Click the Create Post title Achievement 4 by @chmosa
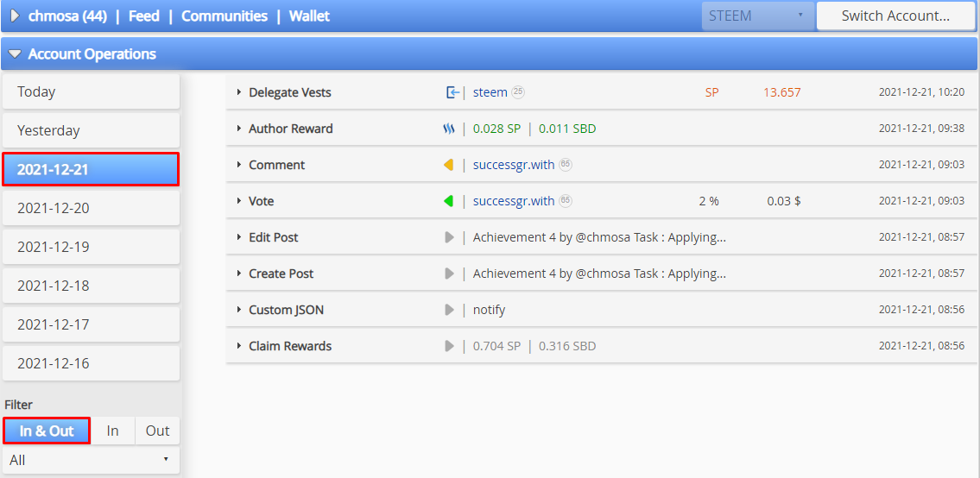The width and height of the screenshot is (980, 478). pos(599,274)
